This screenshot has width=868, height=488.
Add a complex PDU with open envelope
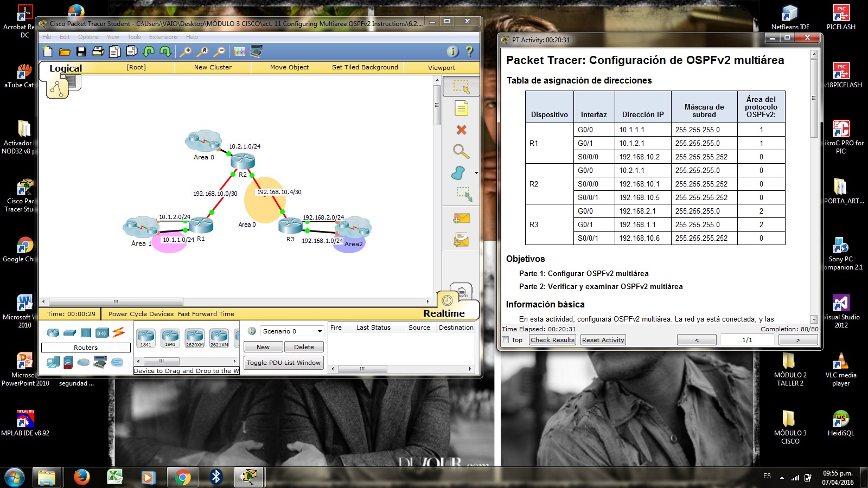click(x=461, y=239)
